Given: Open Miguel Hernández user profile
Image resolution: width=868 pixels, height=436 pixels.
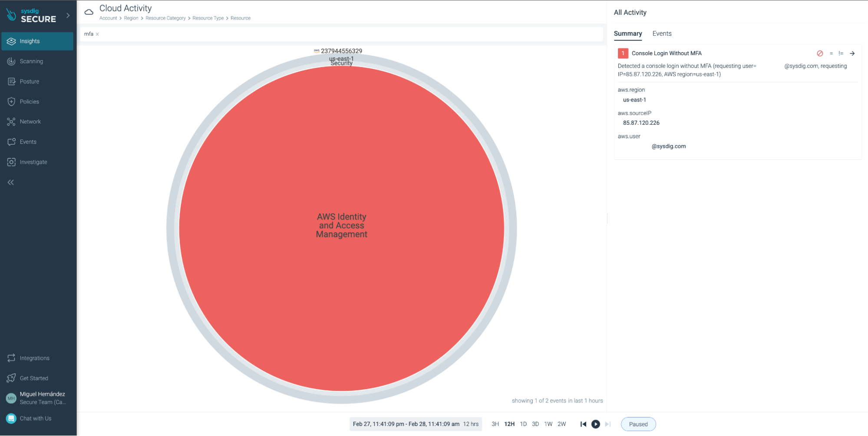Looking at the screenshot, I should 37,398.
